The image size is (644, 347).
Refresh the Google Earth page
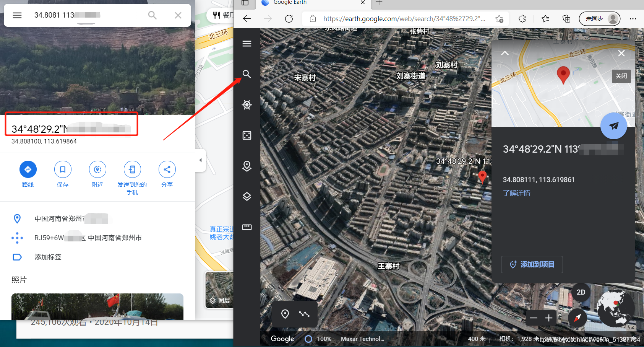[289, 19]
